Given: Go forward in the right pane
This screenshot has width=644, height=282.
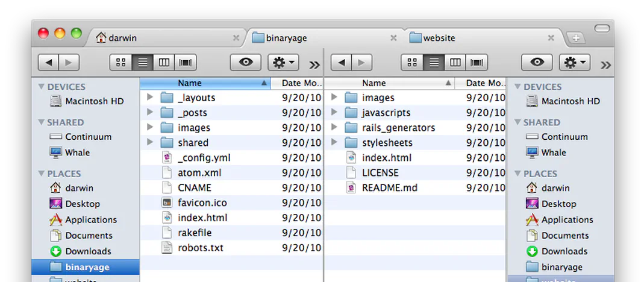Looking at the screenshot, I should click(361, 63).
